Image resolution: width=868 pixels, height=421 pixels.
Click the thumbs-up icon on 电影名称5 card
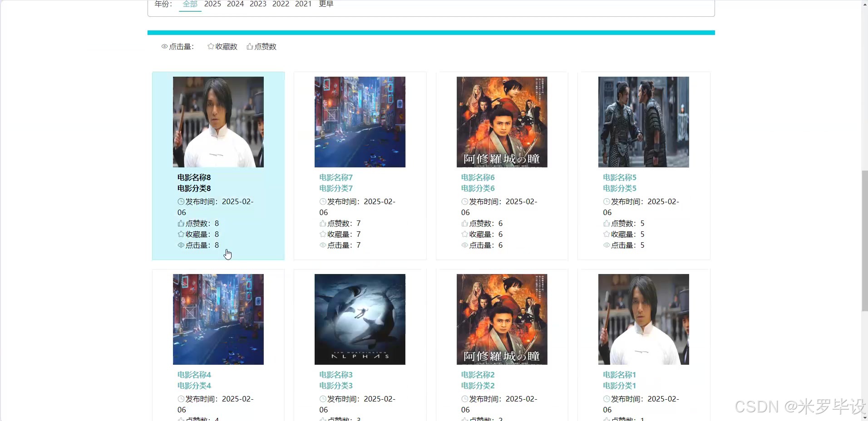[607, 223]
